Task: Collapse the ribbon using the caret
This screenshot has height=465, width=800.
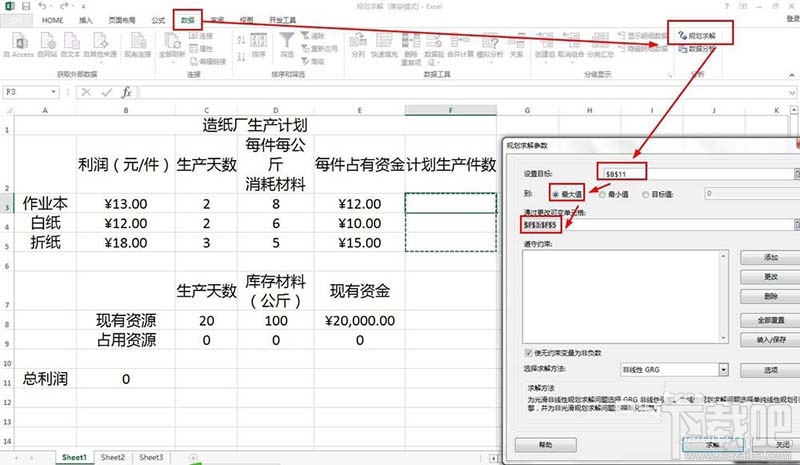Action: pos(792,75)
